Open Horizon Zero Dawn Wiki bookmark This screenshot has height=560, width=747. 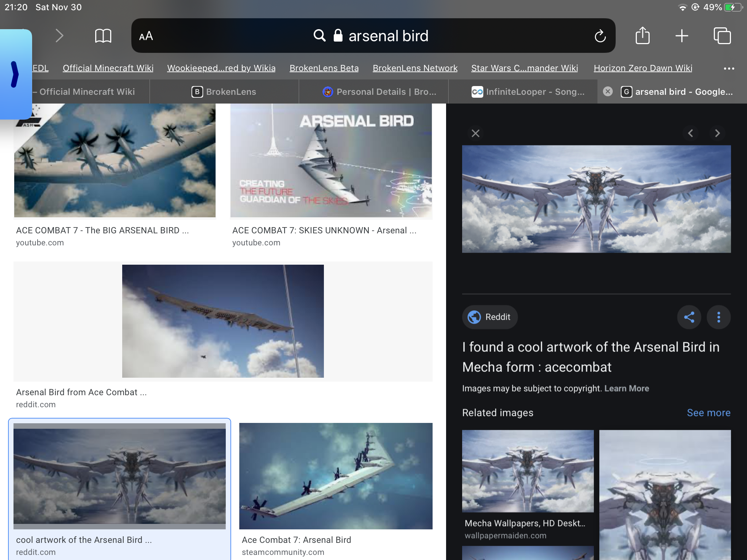(x=643, y=68)
